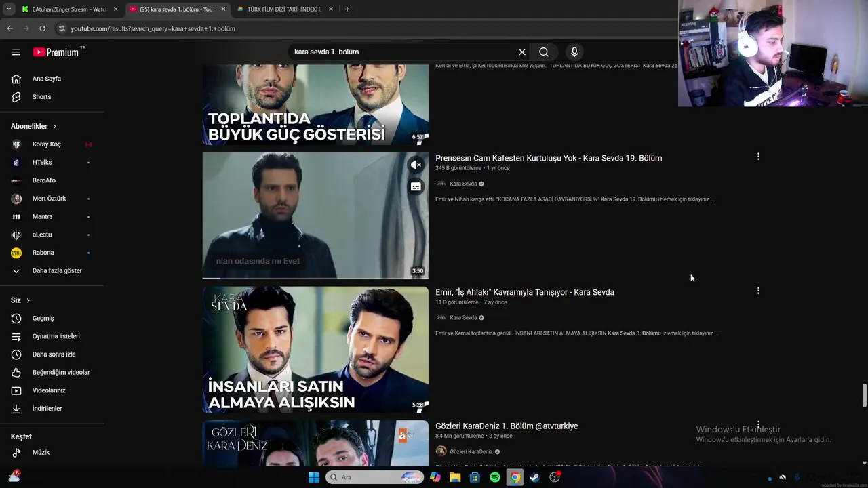This screenshot has width=868, height=488.
Task: Open more options for Prensesin Cam Kafesten video
Action: (758, 157)
